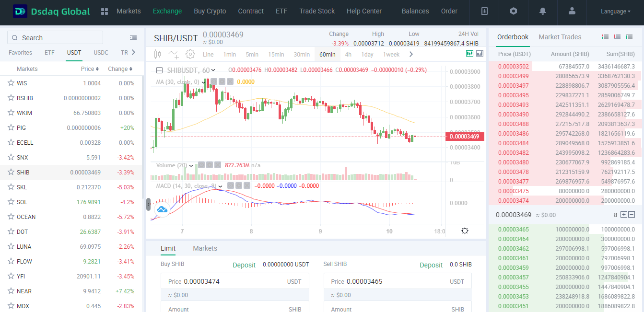Favorite the RSHIB market star
Image resolution: width=644 pixels, height=312 pixels.
click(x=11, y=98)
